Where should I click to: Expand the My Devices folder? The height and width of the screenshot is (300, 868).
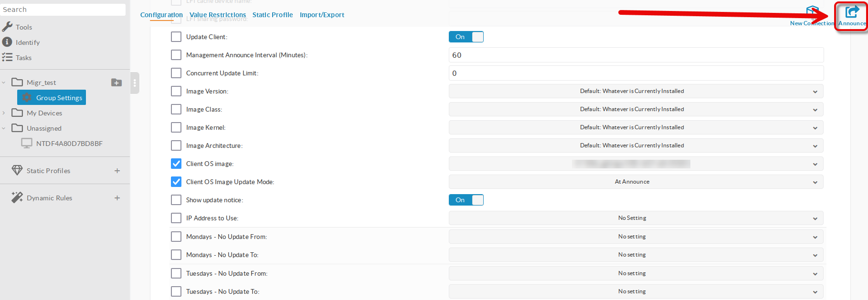[x=4, y=113]
